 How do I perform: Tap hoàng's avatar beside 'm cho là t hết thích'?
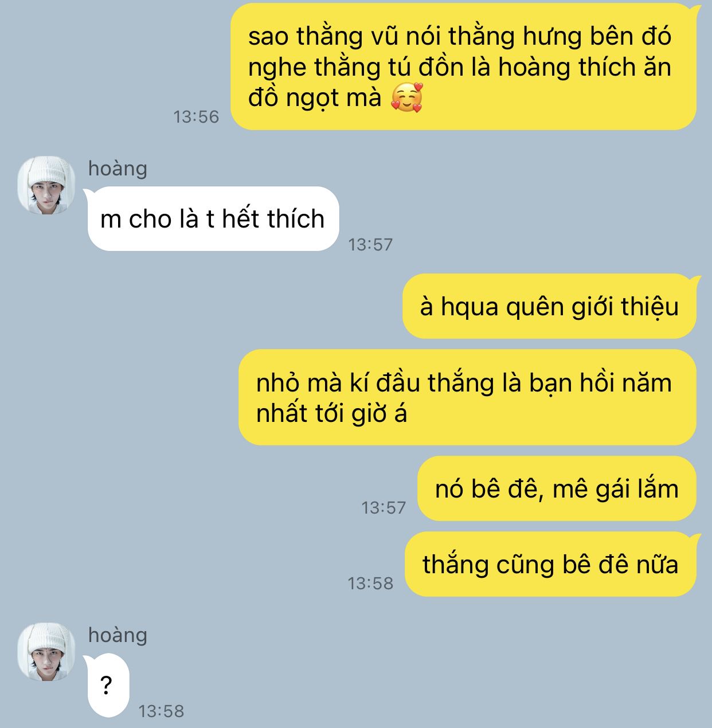(46, 185)
